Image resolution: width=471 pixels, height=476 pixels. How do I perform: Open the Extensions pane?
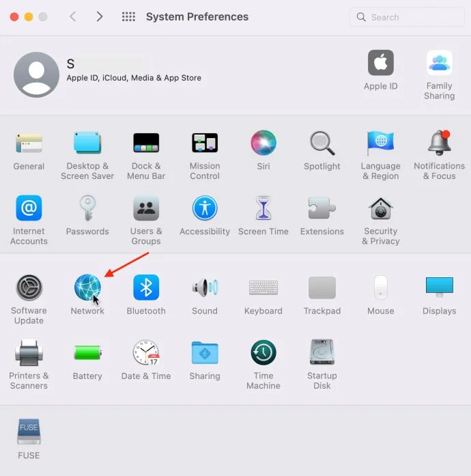click(x=322, y=208)
